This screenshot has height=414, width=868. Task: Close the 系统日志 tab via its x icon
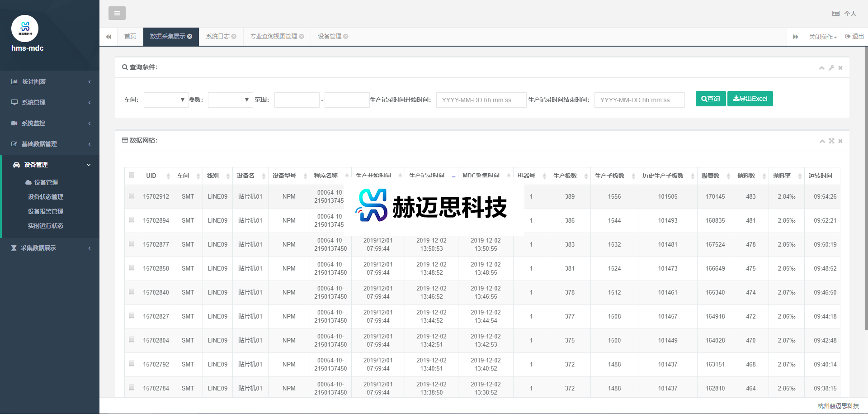[x=234, y=36]
